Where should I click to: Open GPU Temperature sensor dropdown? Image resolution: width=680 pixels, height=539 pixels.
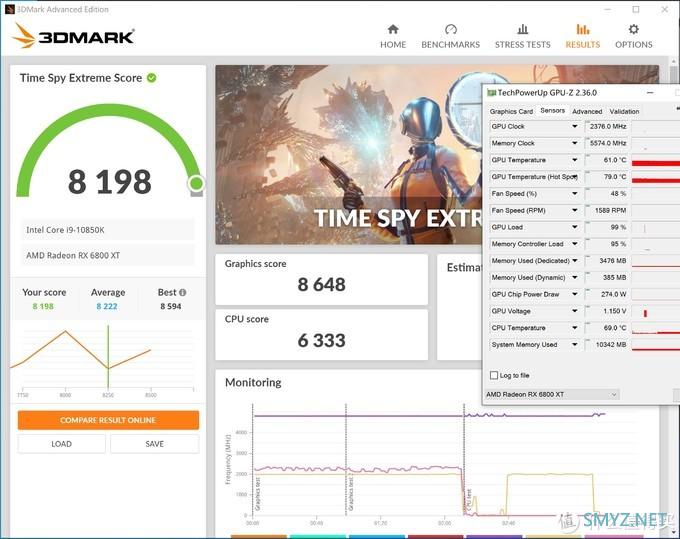click(575, 160)
